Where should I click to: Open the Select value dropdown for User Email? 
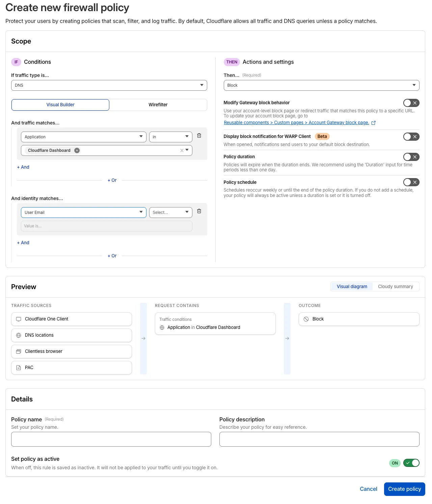pyautogui.click(x=170, y=212)
